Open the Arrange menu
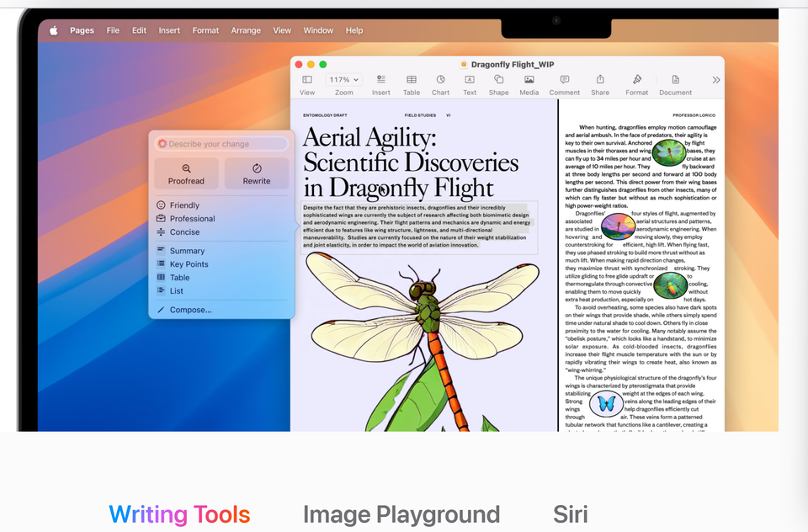 click(246, 30)
